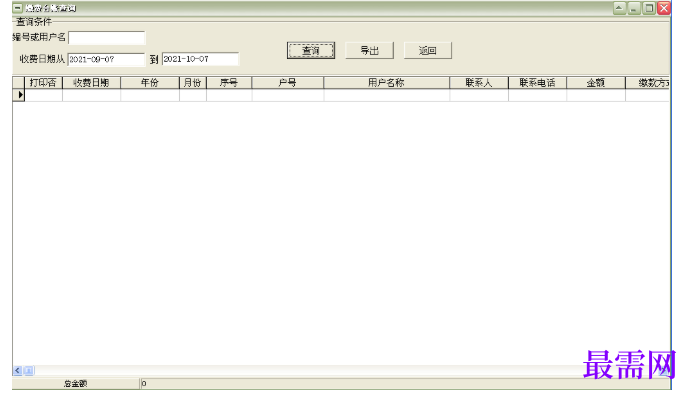Select the 联系人 column header
The width and height of the screenshot is (695, 396).
479,83
